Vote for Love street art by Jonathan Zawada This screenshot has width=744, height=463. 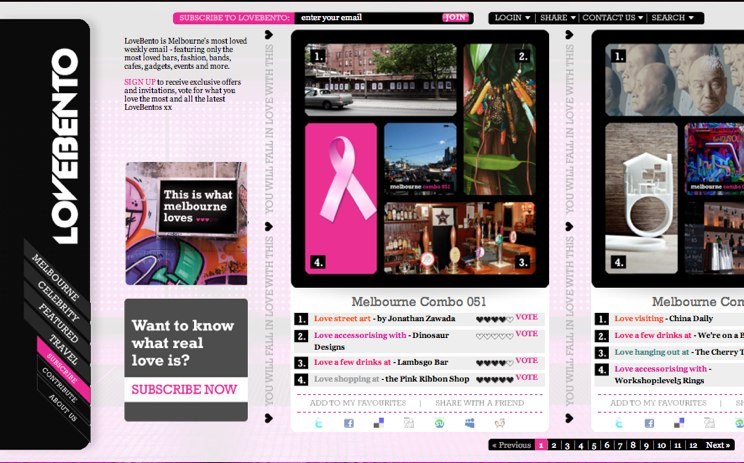pyautogui.click(x=527, y=317)
